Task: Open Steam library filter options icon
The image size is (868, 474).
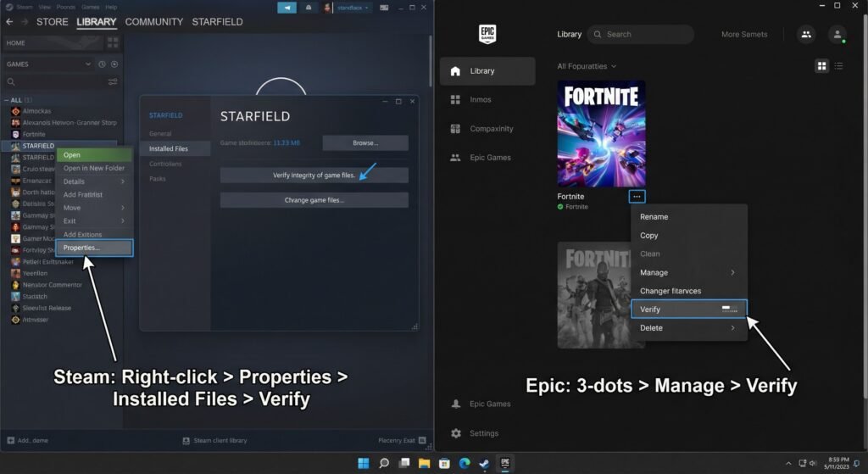Action: point(113,82)
